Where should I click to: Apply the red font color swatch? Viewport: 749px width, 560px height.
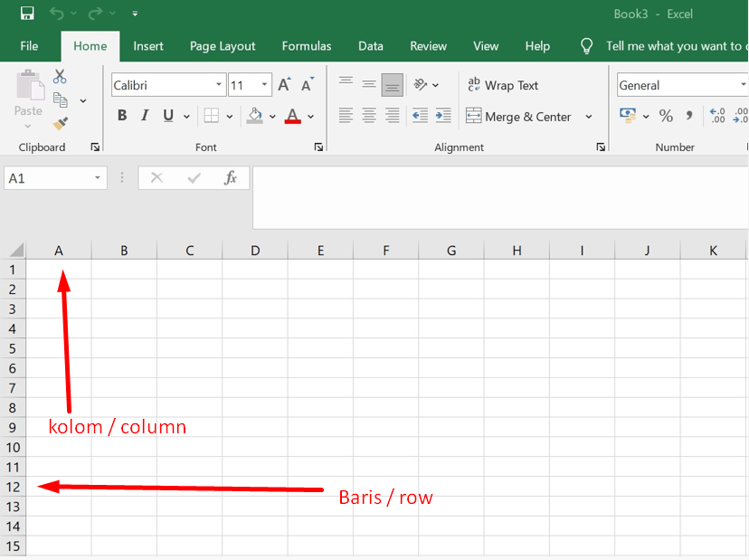pos(292,116)
